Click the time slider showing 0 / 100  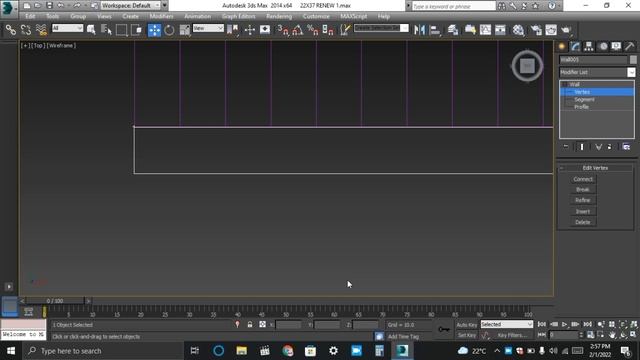(x=55, y=301)
